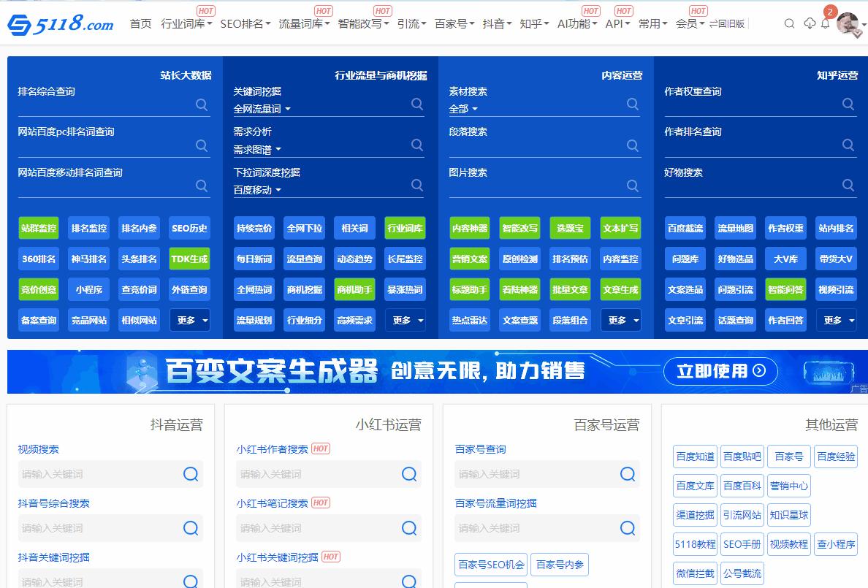
Task: Click the 流量地图 button
Action: pyautogui.click(x=735, y=228)
